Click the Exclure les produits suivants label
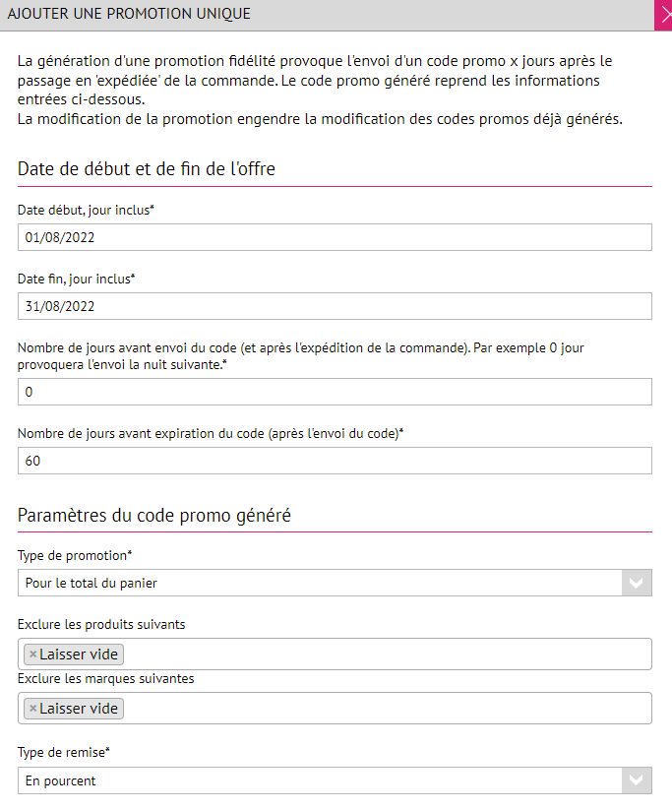The image size is (672, 810). pos(101,624)
